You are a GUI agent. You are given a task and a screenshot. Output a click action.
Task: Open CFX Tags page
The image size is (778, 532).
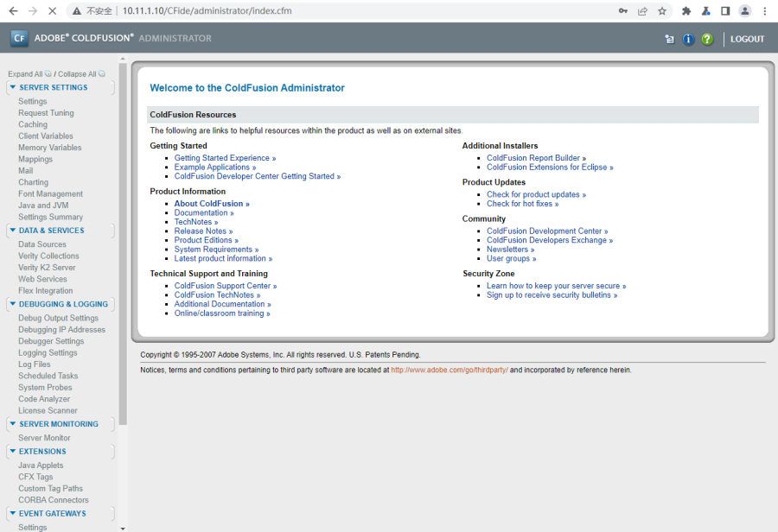pos(35,477)
